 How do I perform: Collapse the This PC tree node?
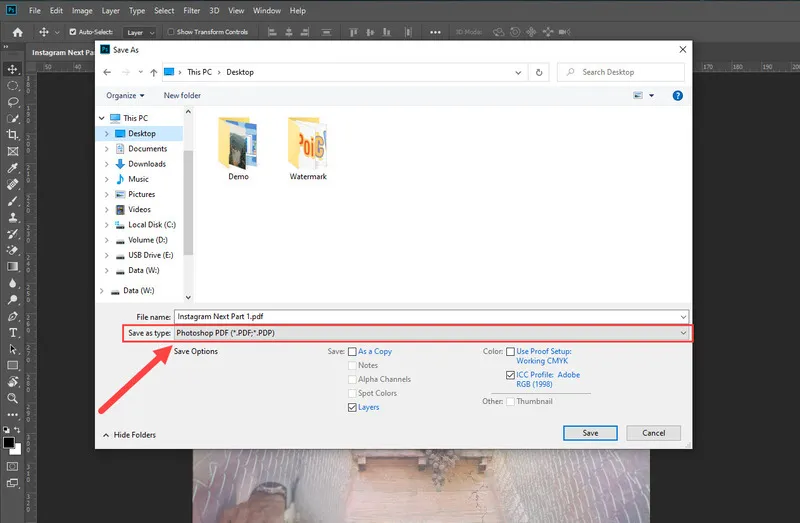pos(104,118)
